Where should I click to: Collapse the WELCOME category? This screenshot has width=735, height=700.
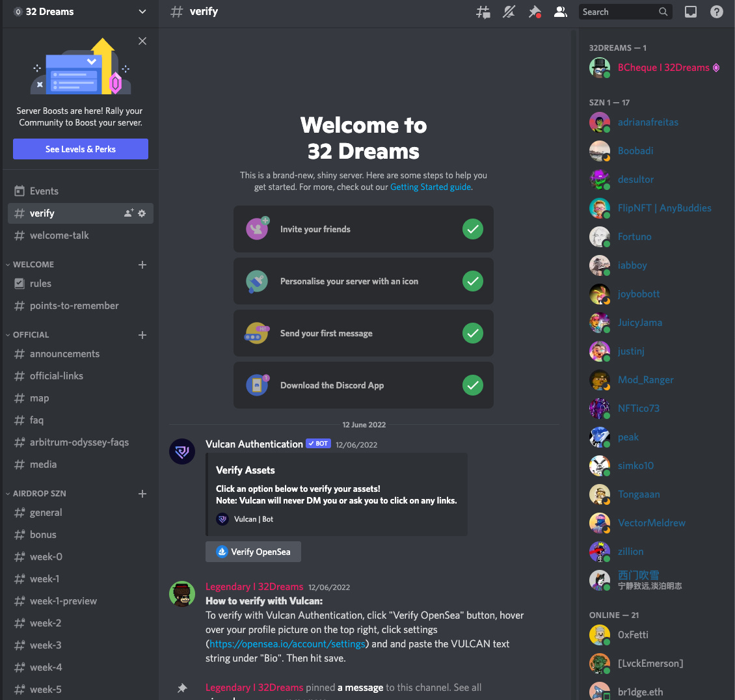pyautogui.click(x=33, y=264)
